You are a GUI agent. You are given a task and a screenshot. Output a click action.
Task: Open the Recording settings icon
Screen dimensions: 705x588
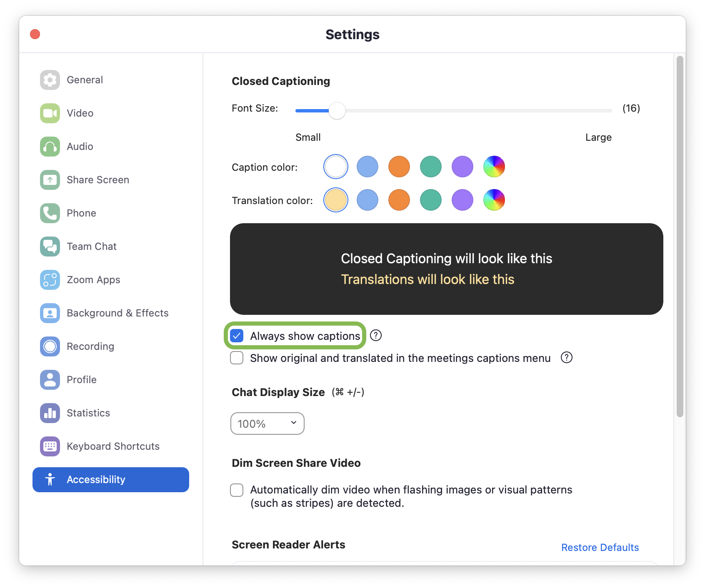point(50,346)
